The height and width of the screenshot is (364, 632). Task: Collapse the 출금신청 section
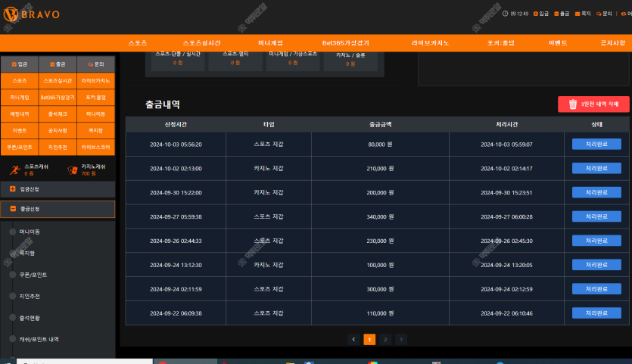[13, 209]
